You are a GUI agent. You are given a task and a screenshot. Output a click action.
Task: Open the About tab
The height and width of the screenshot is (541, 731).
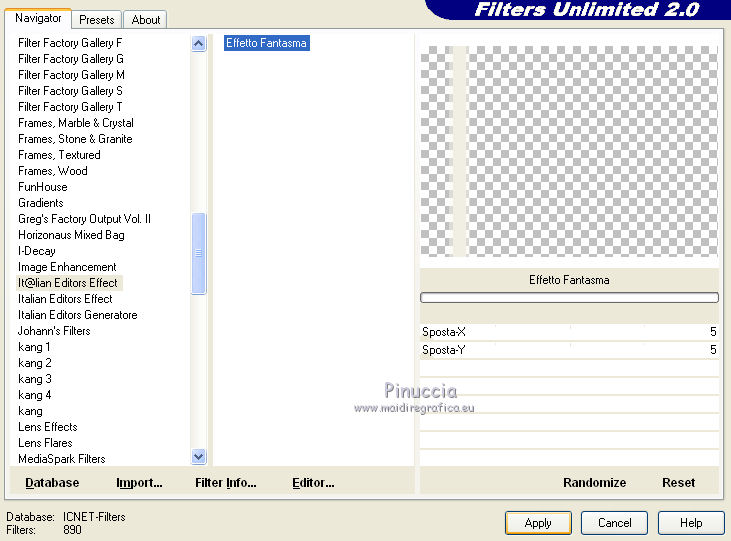(145, 20)
